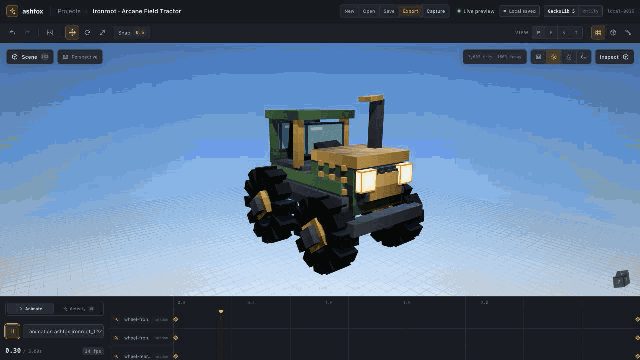Click the Local saved status badge
The height and width of the screenshot is (360, 640).
pos(520,11)
